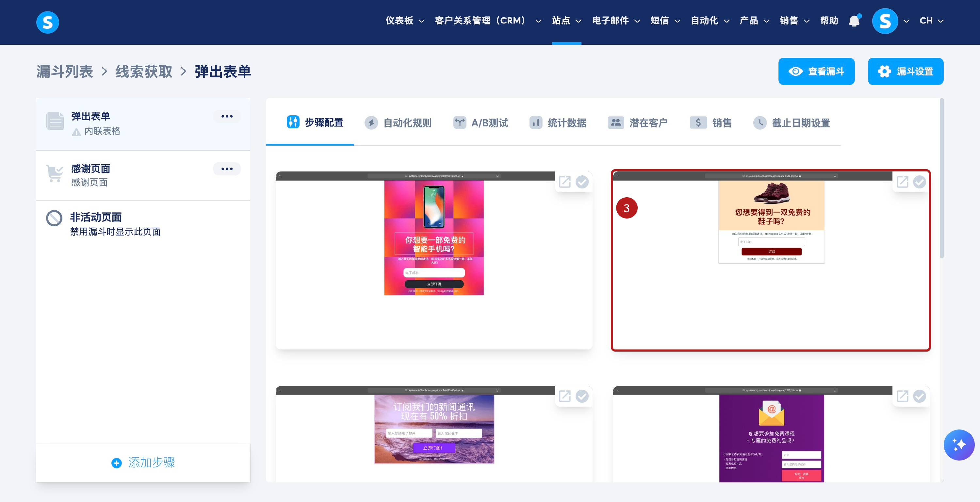Open phone template preview in new window

point(564,182)
